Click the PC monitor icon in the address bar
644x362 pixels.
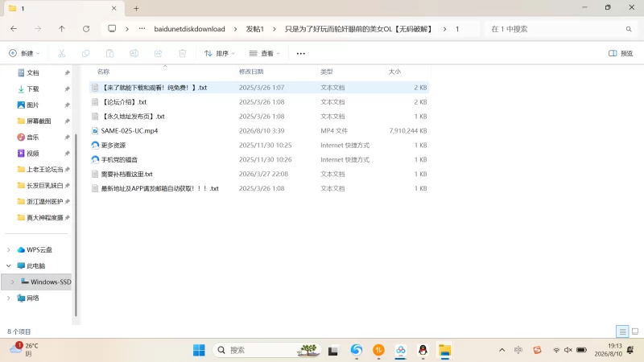tap(112, 29)
